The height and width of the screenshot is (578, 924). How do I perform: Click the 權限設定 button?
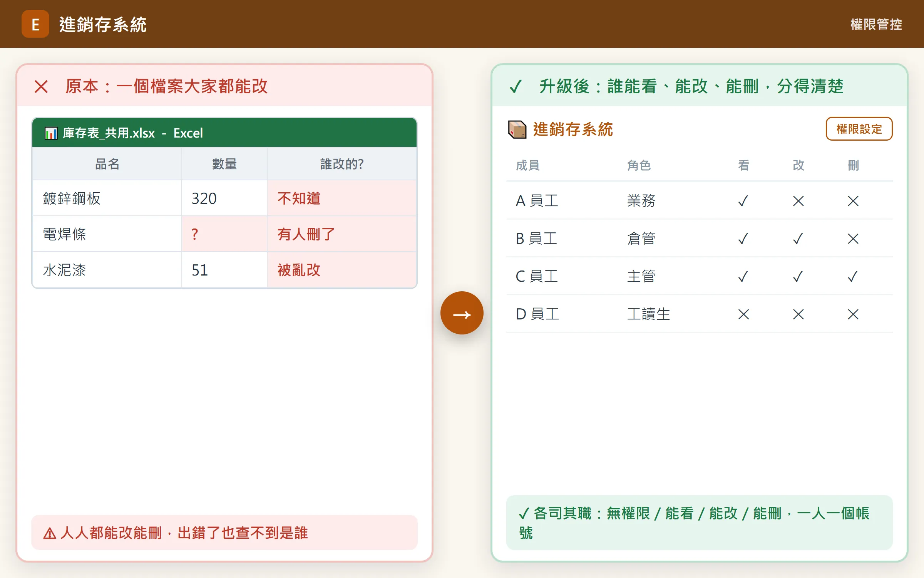(859, 129)
